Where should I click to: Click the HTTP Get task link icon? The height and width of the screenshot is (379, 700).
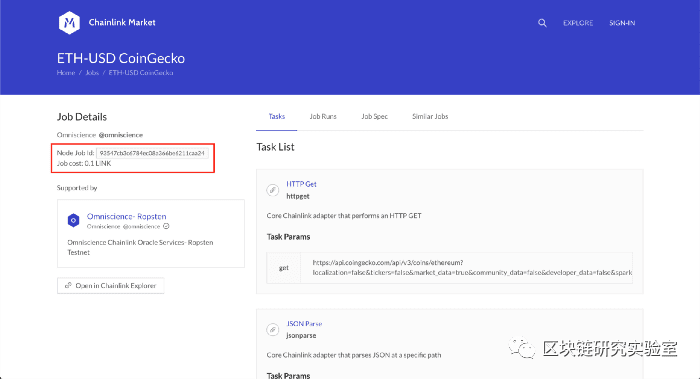pos(273,190)
